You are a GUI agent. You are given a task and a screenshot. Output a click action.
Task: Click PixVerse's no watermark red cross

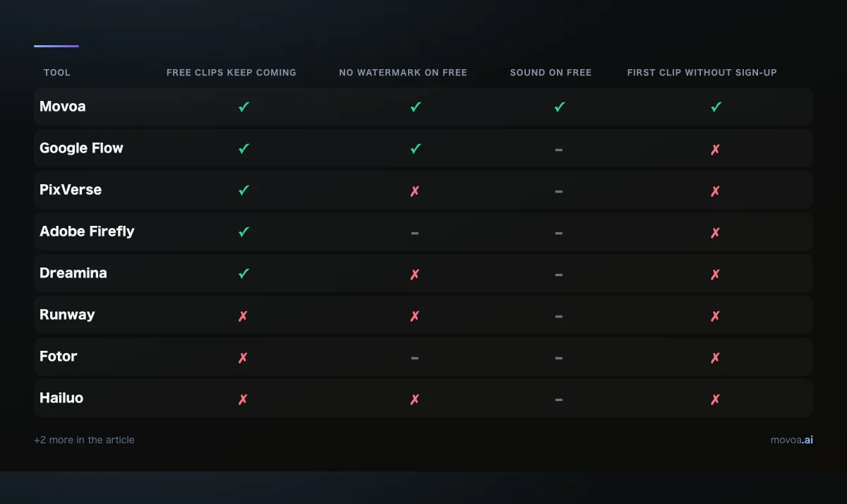pos(415,191)
